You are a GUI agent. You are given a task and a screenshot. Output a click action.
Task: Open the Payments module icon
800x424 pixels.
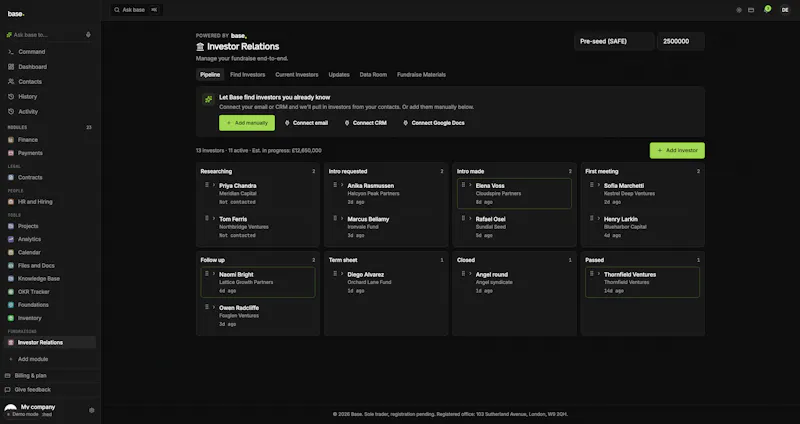click(x=11, y=153)
